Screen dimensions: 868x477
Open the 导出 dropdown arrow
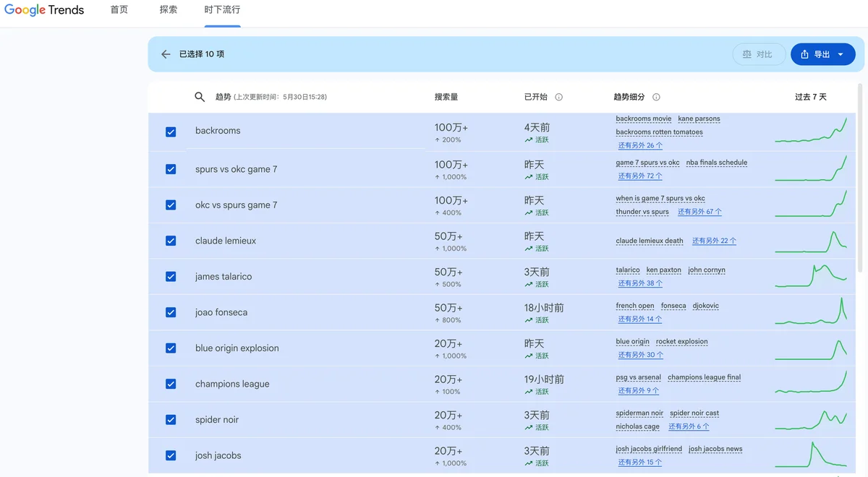841,54
